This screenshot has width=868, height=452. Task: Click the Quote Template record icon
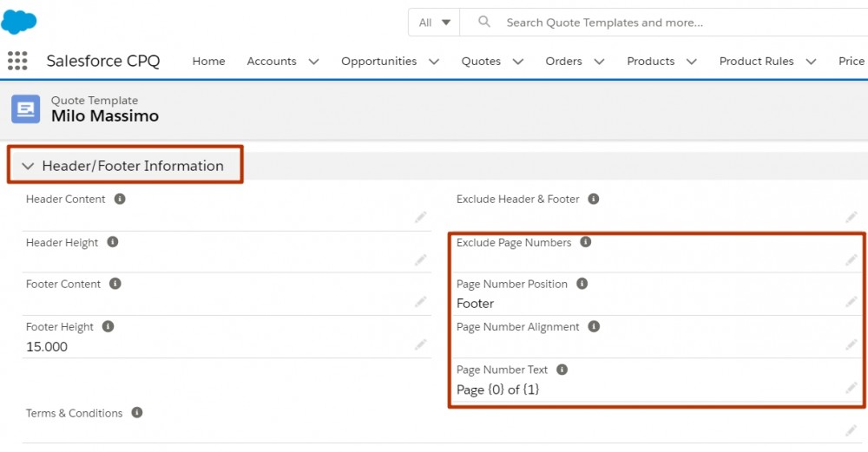tap(25, 108)
